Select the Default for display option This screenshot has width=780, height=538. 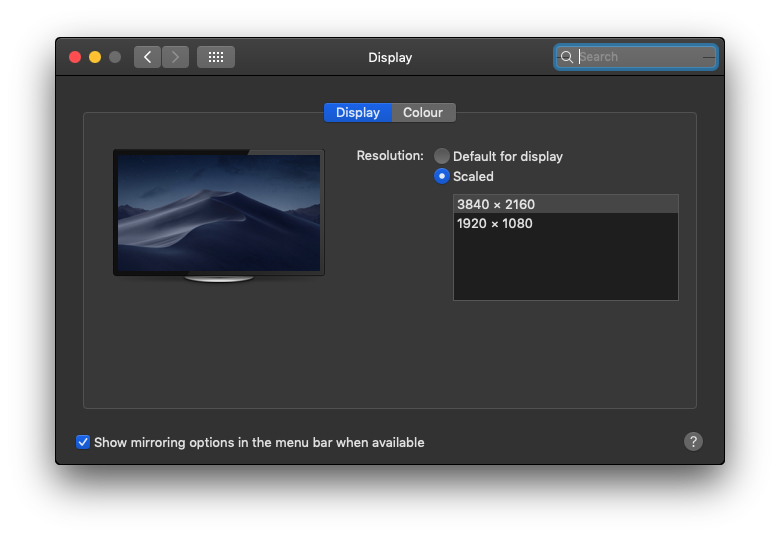(x=442, y=156)
